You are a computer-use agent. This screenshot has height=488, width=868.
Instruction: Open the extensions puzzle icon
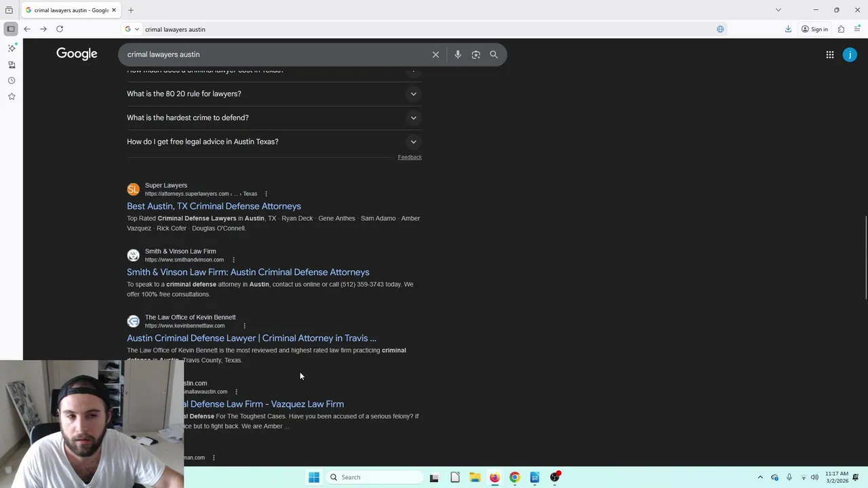tap(841, 29)
